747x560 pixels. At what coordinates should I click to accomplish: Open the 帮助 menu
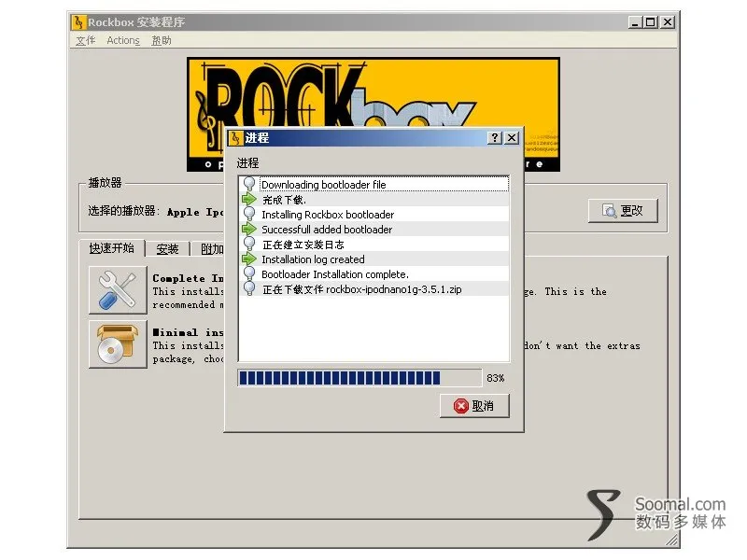coord(162,40)
